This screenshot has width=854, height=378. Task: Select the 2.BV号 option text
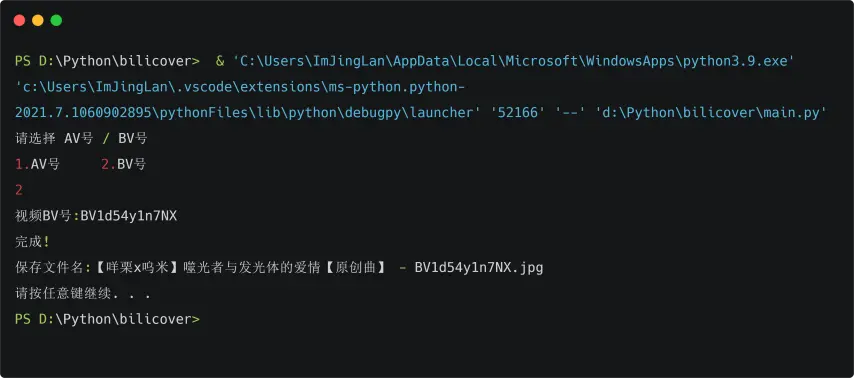point(124,164)
